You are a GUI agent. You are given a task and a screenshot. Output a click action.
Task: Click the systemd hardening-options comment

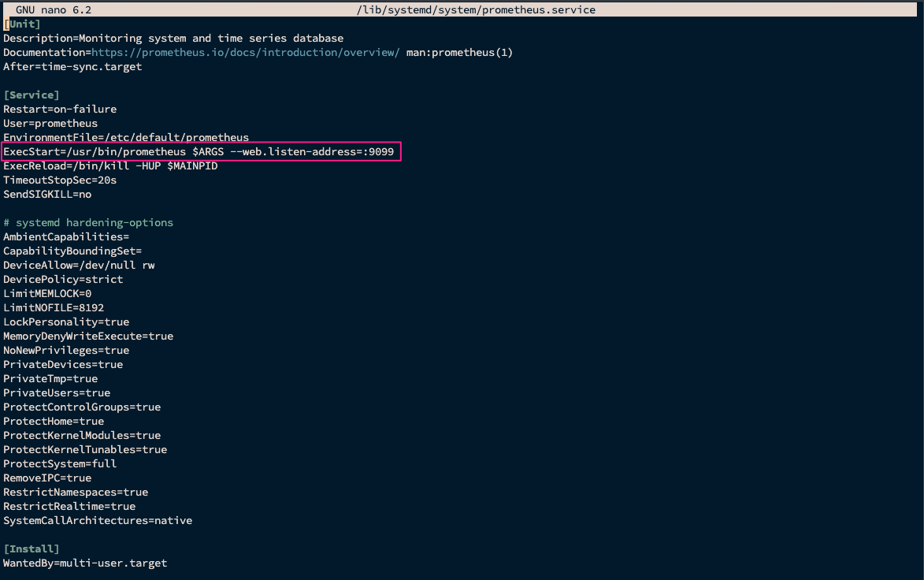88,223
